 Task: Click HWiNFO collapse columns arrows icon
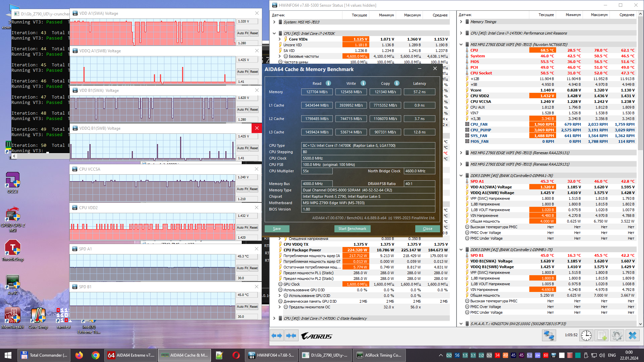(x=291, y=336)
